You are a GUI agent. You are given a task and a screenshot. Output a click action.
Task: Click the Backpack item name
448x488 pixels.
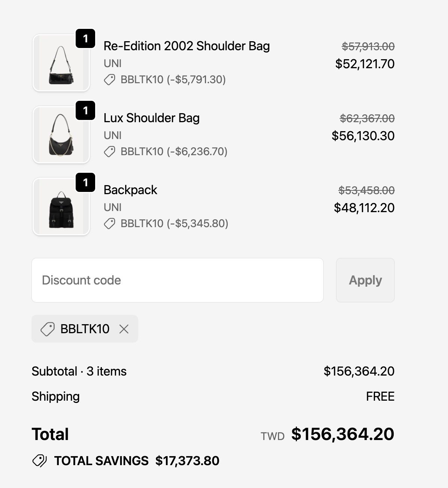click(130, 190)
